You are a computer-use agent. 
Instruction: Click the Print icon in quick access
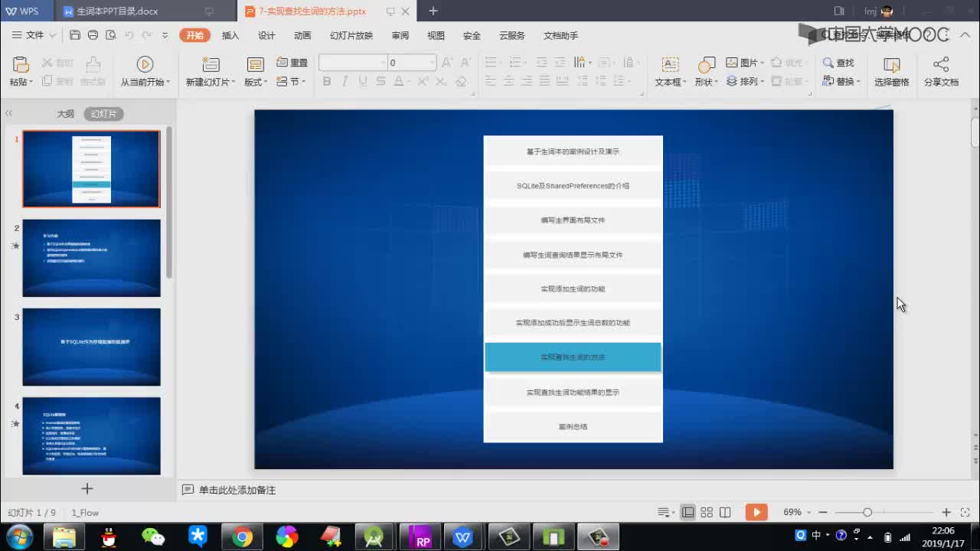93,35
